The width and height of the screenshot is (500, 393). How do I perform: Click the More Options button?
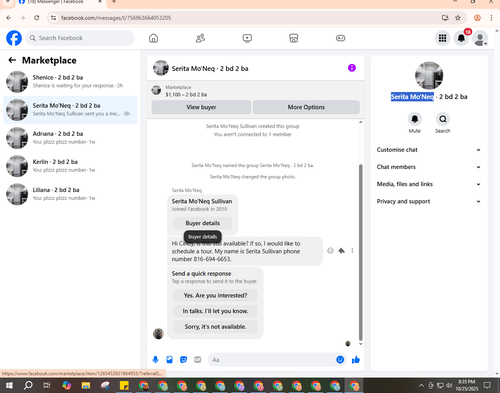point(306,107)
